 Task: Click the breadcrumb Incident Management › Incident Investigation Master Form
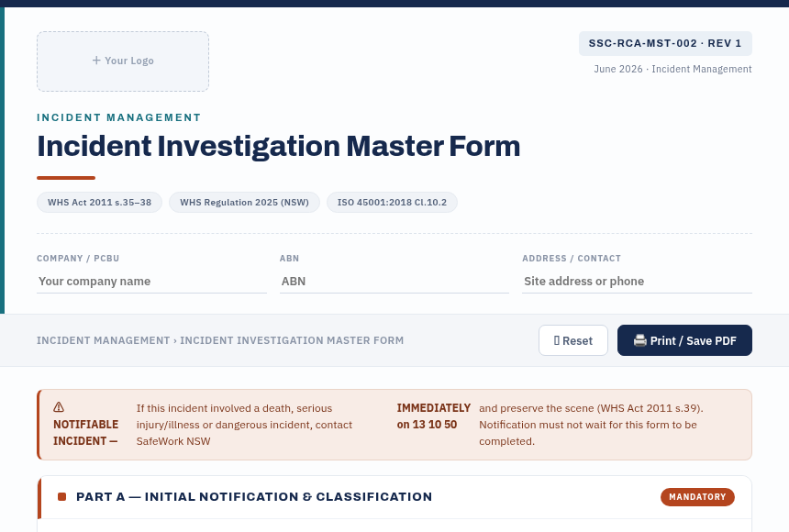[x=220, y=340]
